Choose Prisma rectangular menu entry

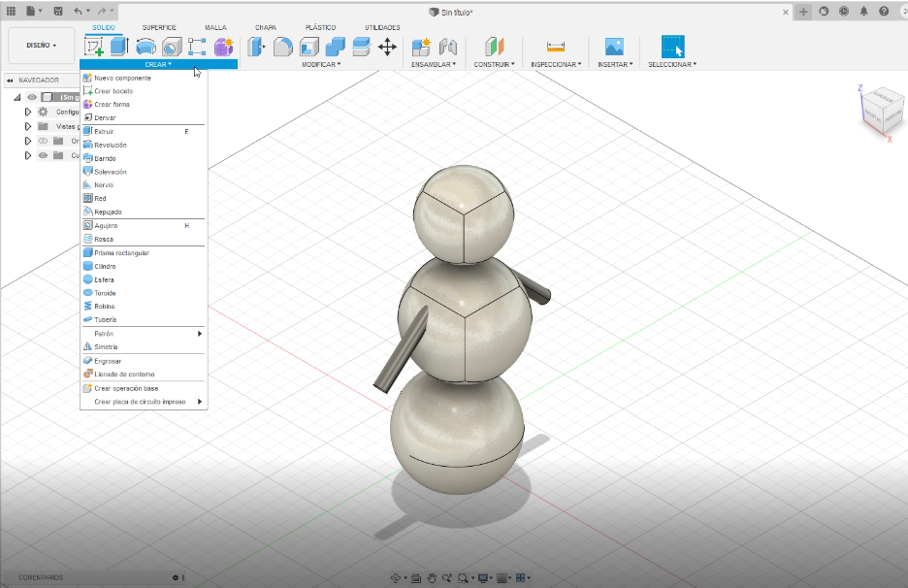143,253
